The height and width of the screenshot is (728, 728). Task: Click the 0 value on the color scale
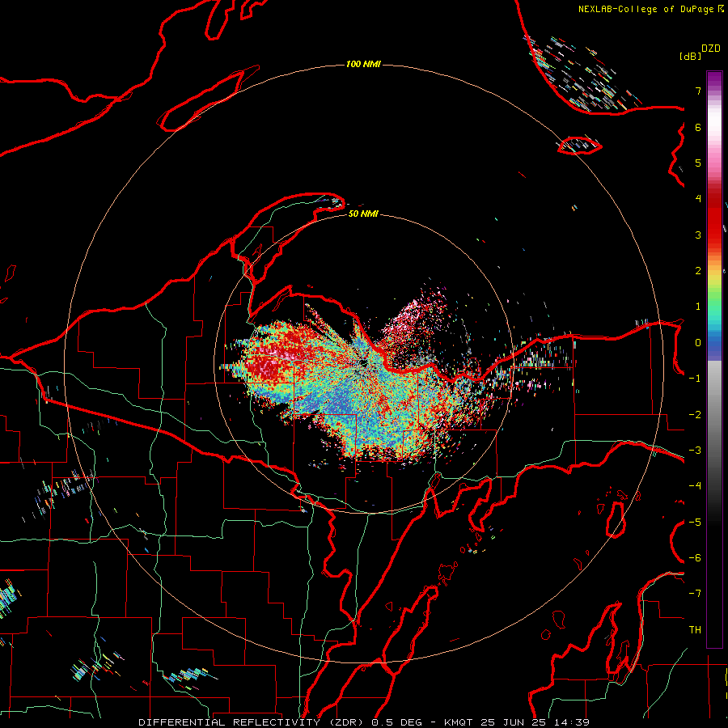tap(698, 343)
